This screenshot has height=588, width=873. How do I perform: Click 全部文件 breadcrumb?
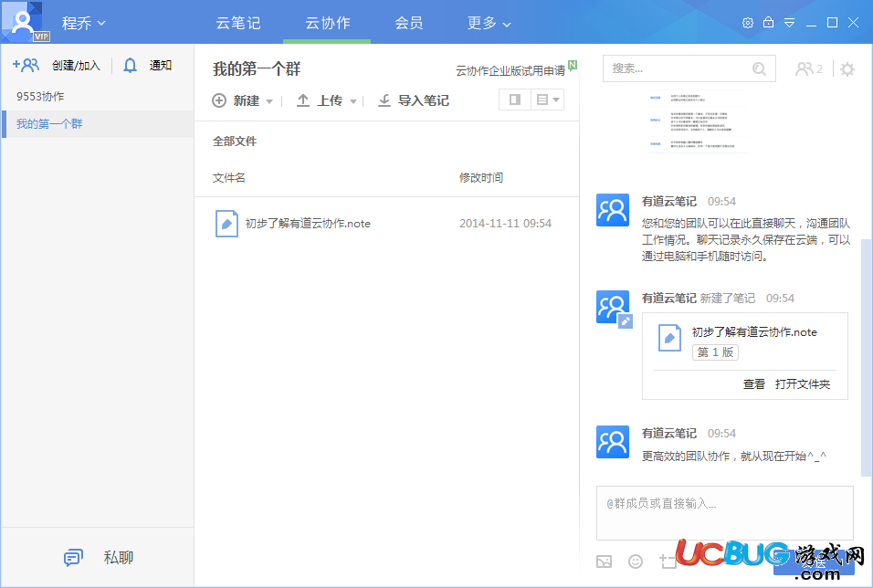pos(235,141)
